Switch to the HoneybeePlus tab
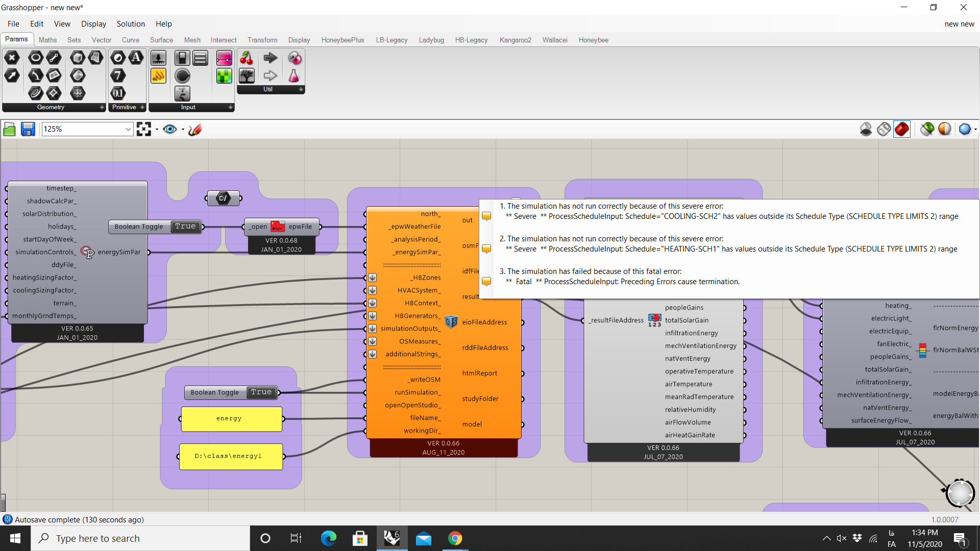Viewport: 980px width, 551px height. click(342, 40)
